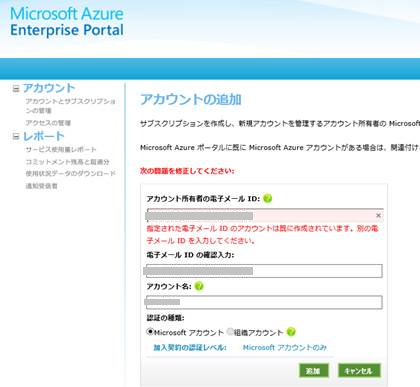Viewport: 420px width, 387px height.
Task: Open アクセスの管理 in the sidebar
Action: click(48, 123)
